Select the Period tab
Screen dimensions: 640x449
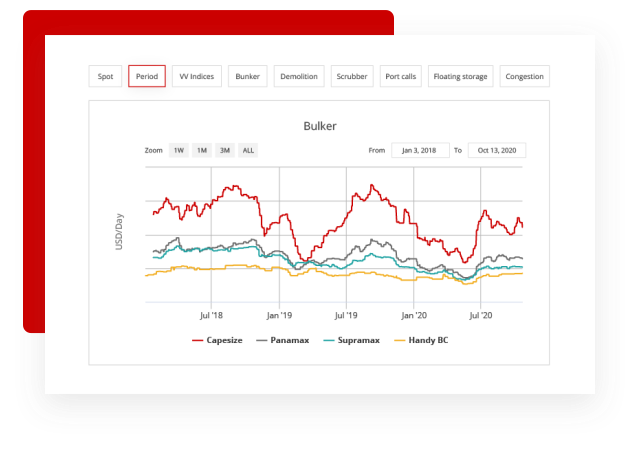147,76
